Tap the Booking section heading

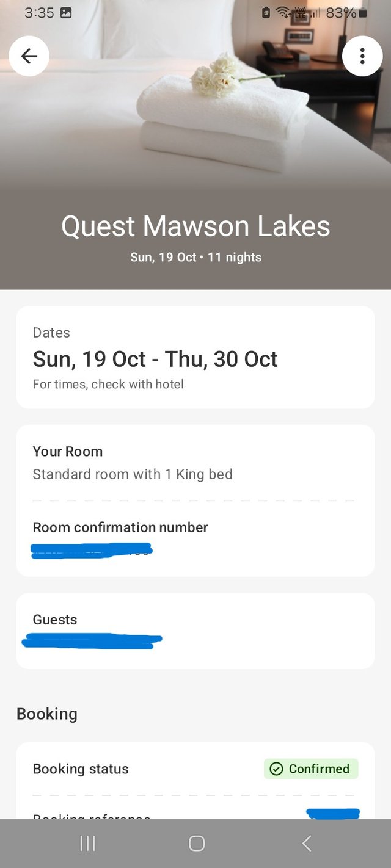pos(47,714)
